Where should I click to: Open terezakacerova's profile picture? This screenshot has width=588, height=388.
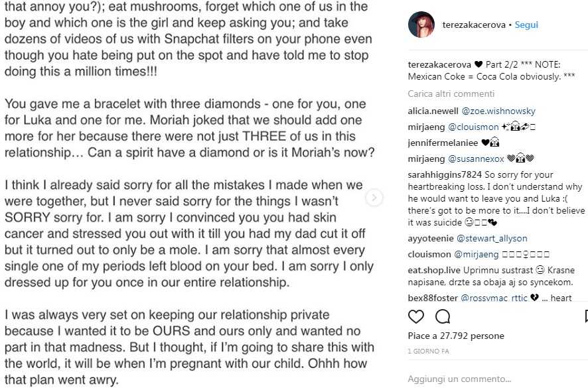pos(421,25)
